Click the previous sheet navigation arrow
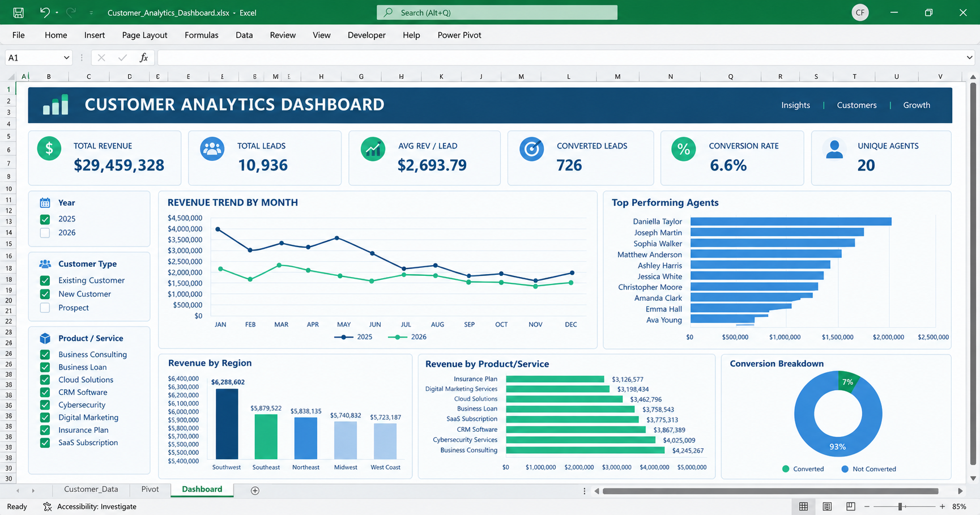Viewport: 980px width, 515px height. 18,491
